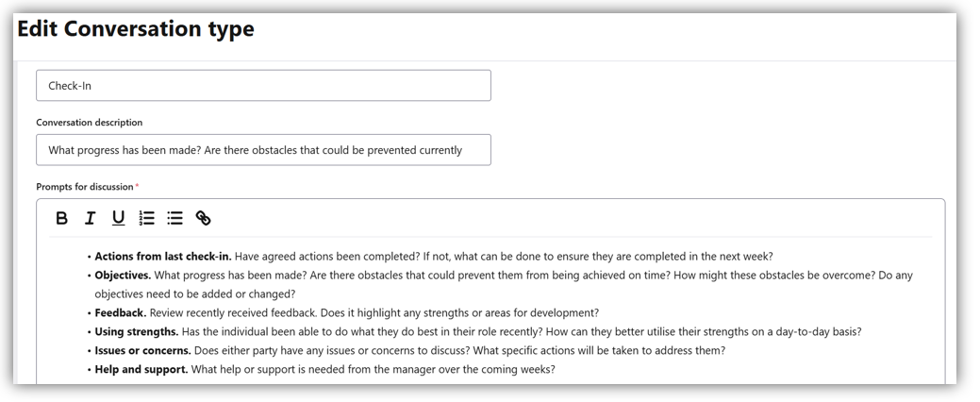Screen dimensions: 980x402
Task: Insert a bulleted list
Action: (x=174, y=218)
